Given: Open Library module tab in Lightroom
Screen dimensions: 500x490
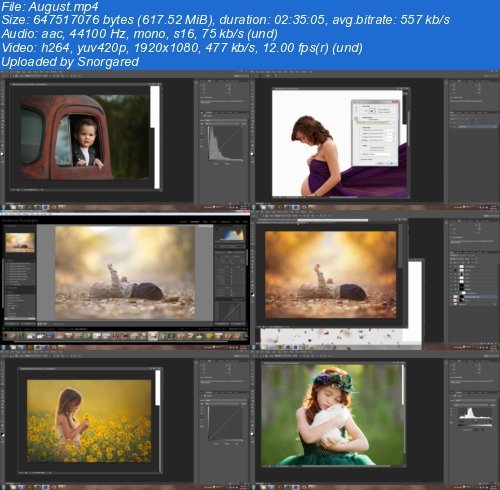Looking at the screenshot, I should pos(183,221).
